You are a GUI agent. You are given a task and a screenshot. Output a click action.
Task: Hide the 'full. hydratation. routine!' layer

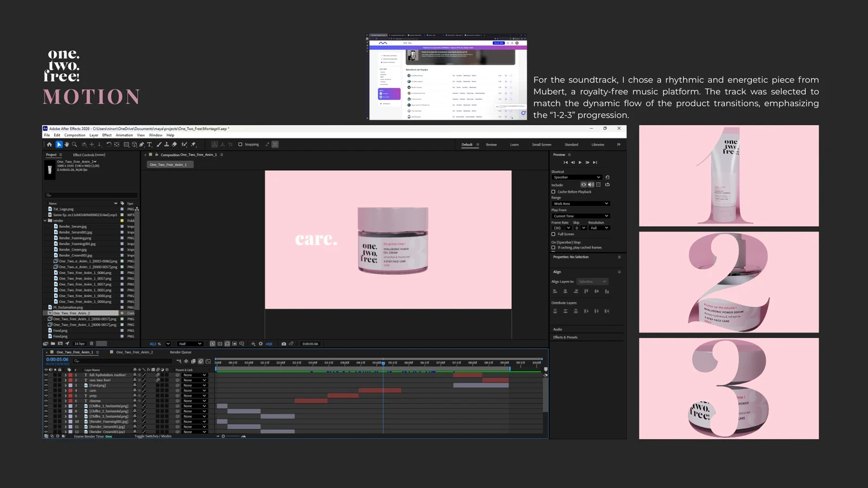point(46,375)
